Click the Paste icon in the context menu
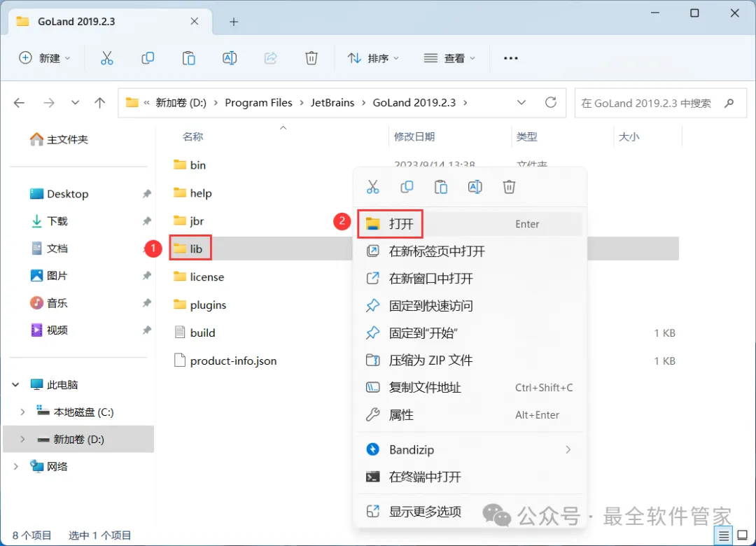 tap(441, 187)
